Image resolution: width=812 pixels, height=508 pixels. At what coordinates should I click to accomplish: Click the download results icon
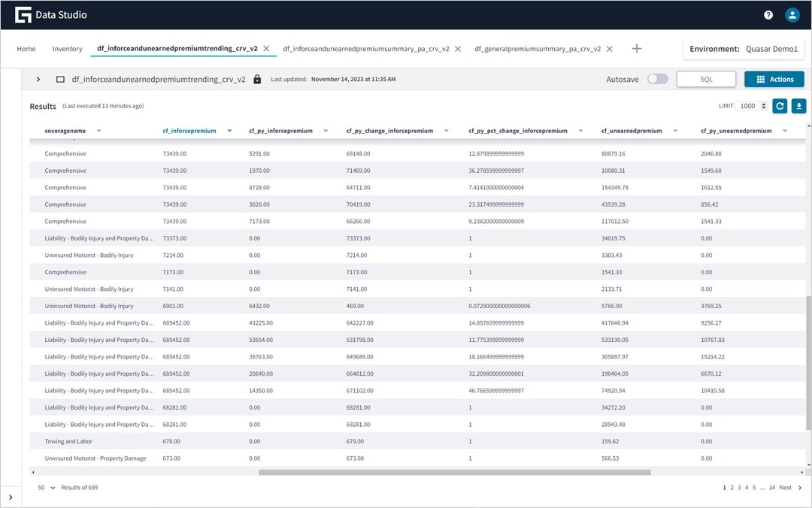[799, 105]
